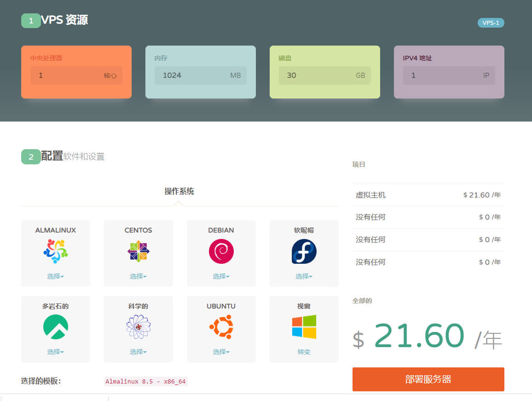The width and height of the screenshot is (532, 401).
Task: Edit the memory MB input field
Action: coord(201,76)
